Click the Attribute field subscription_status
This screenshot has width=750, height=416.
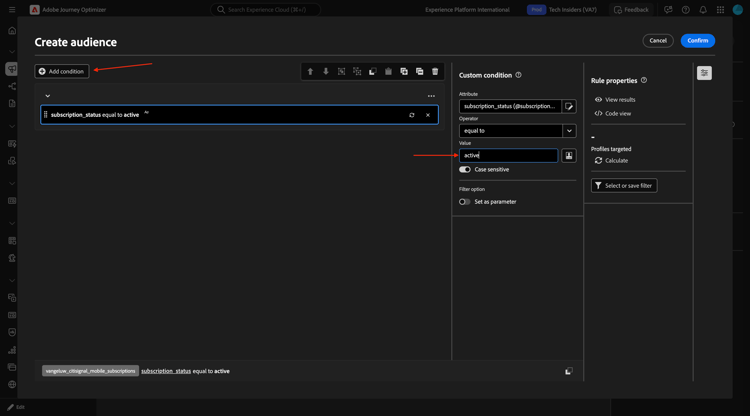(510, 106)
